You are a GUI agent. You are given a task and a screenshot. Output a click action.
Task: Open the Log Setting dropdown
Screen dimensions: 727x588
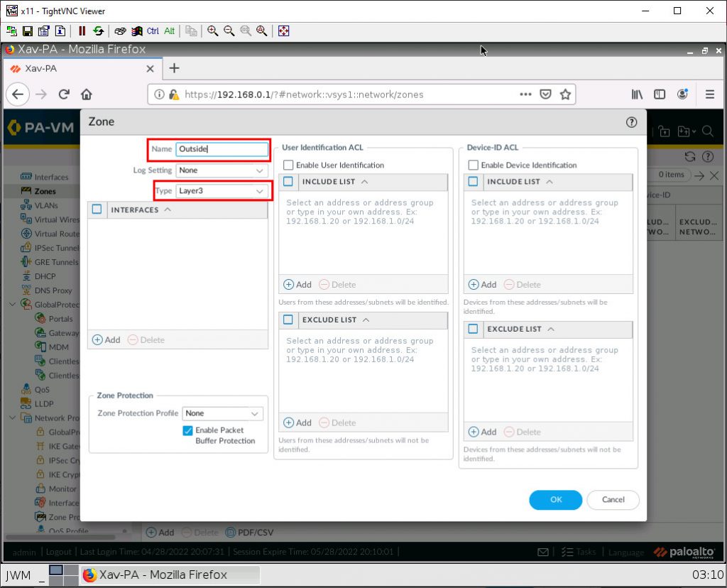pyautogui.click(x=221, y=170)
